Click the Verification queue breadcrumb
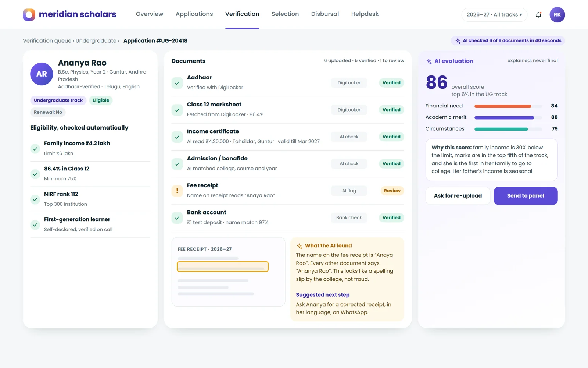Viewport: 588px width, 368px height. tap(47, 41)
